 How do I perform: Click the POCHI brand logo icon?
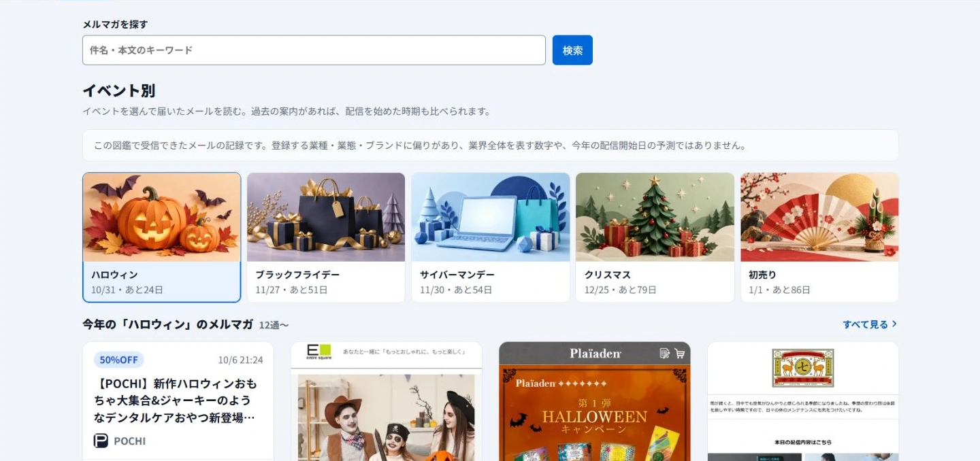pos(101,441)
